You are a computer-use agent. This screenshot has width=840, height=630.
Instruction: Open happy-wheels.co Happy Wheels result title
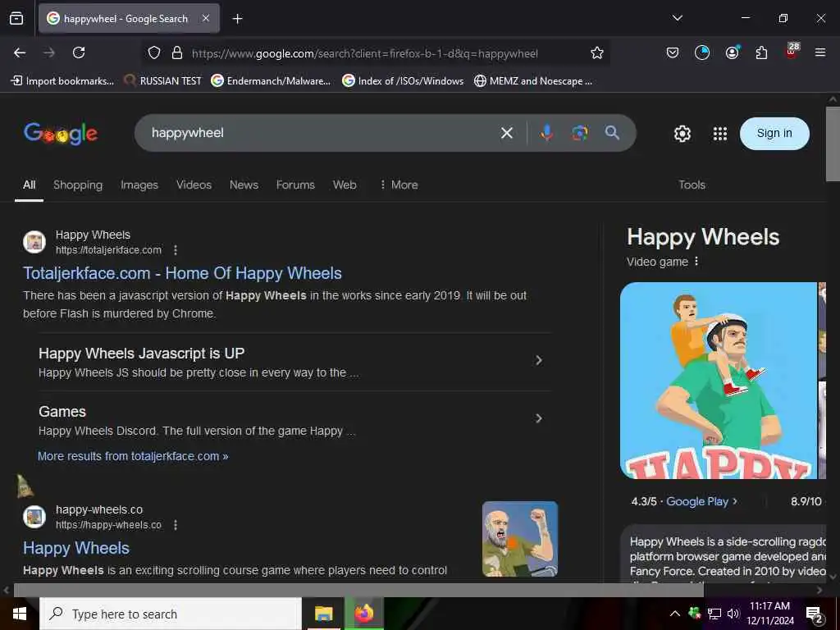76,548
